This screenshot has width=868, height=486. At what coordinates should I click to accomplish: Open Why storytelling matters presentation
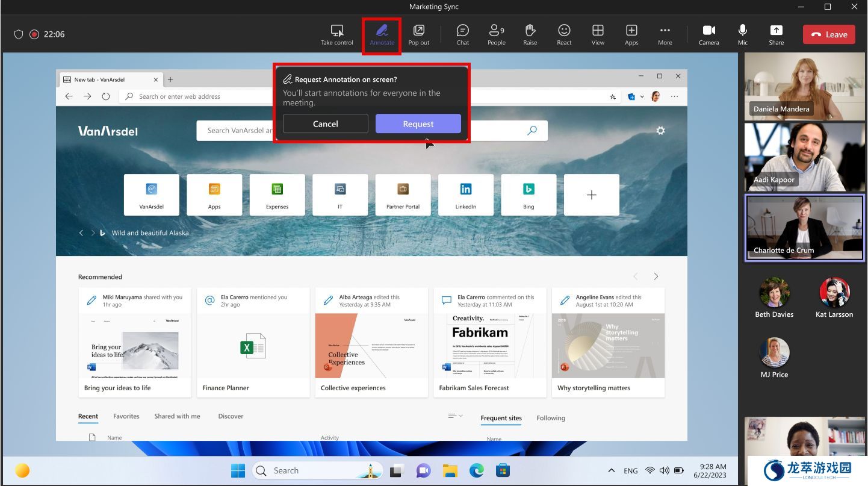[608, 342]
